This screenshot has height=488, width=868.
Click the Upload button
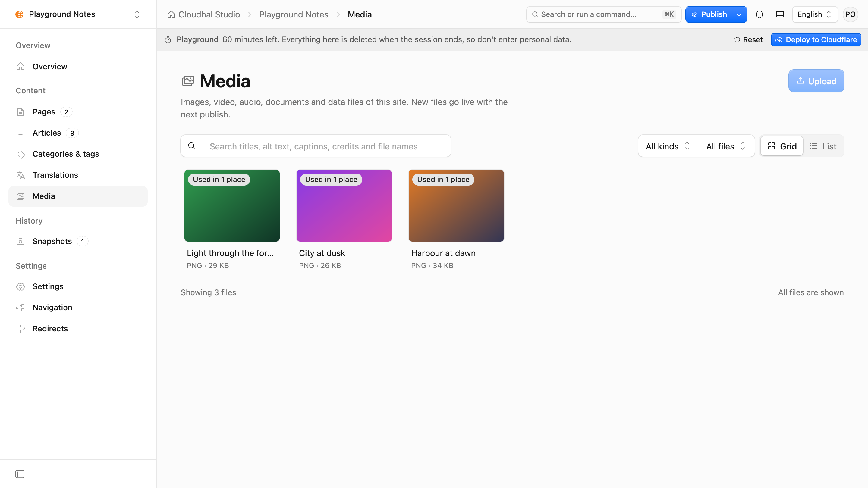click(x=816, y=81)
